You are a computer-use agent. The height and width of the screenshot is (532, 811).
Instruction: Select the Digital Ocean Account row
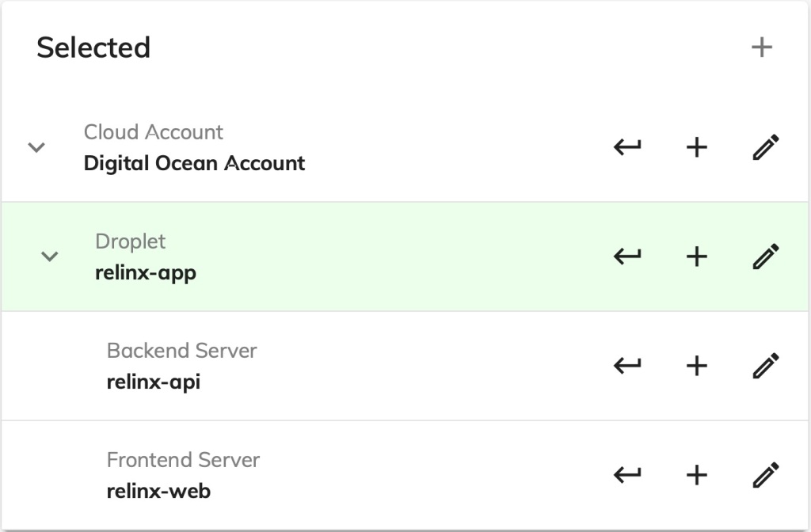(405, 147)
